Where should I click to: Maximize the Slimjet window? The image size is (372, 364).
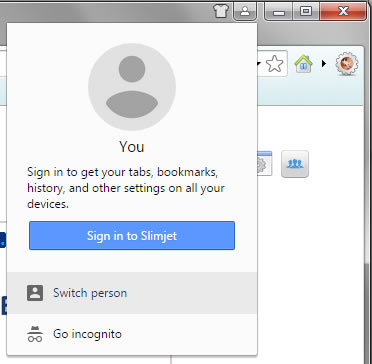point(306,11)
